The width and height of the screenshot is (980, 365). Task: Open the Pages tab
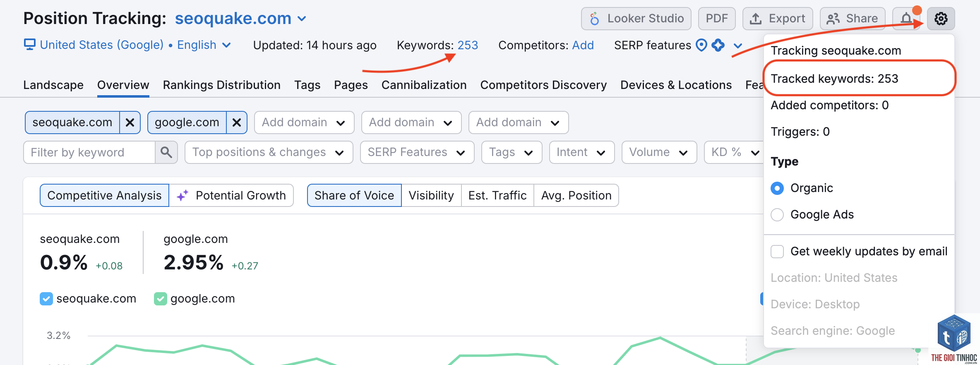pyautogui.click(x=351, y=85)
